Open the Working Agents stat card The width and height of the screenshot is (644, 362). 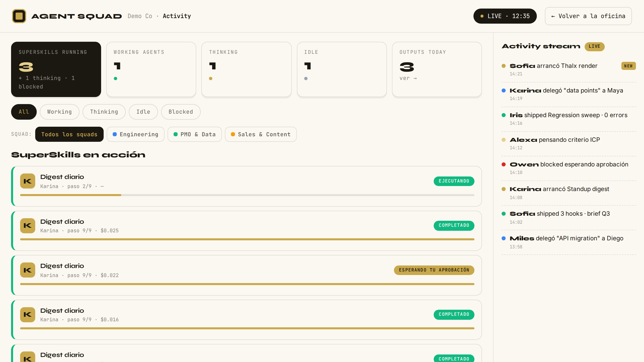coord(151,69)
